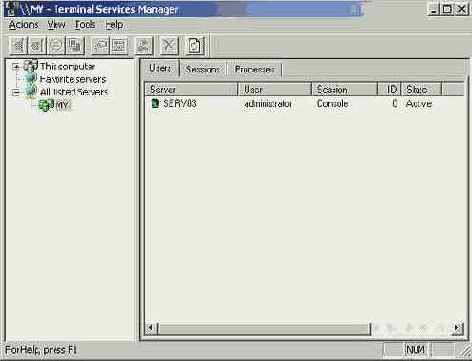Screen dimensions: 472x361
Task: Click the MY domain node icon in the tree
Action: tap(46, 105)
